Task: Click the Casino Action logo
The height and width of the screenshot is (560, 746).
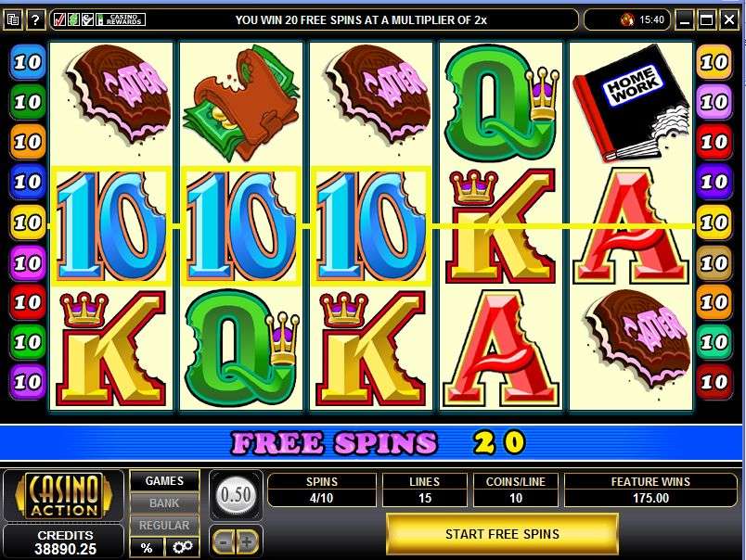Action: [x=64, y=495]
